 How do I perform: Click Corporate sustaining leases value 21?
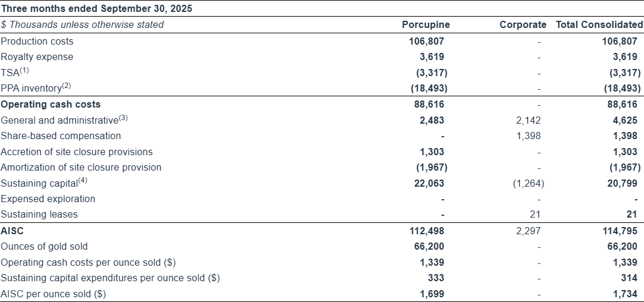pyautogui.click(x=537, y=215)
